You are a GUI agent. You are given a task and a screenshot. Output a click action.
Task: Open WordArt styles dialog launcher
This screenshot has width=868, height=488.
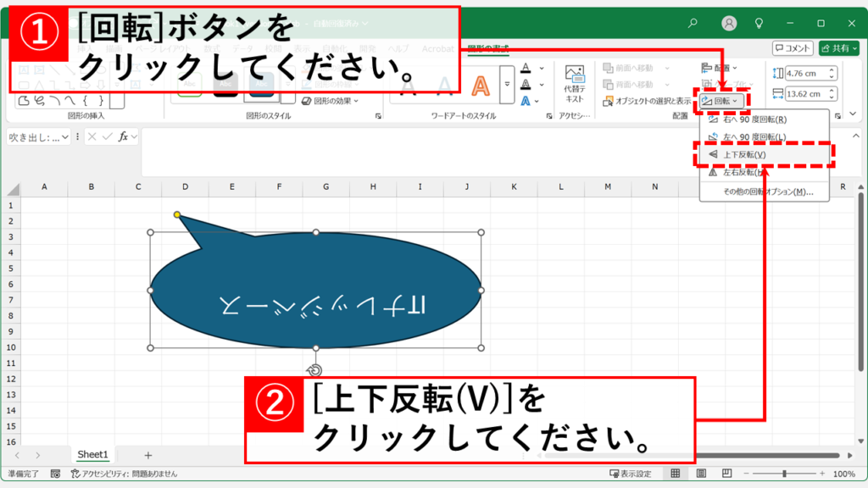tap(549, 116)
